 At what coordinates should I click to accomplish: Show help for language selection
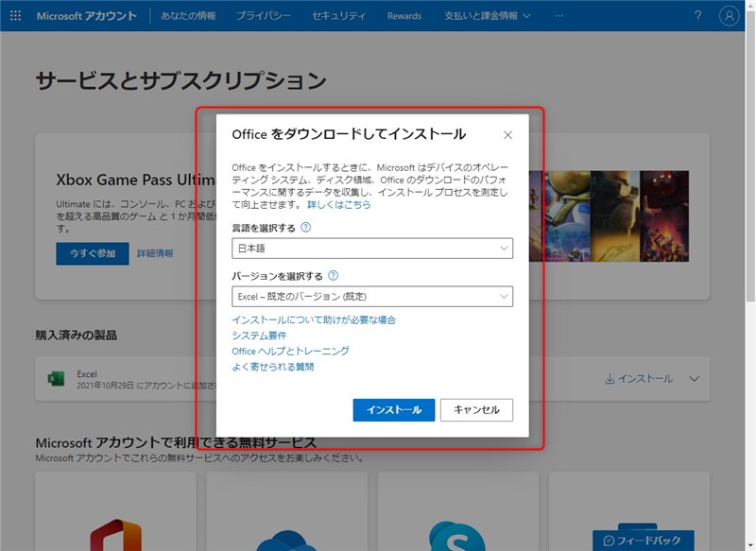[x=305, y=228]
